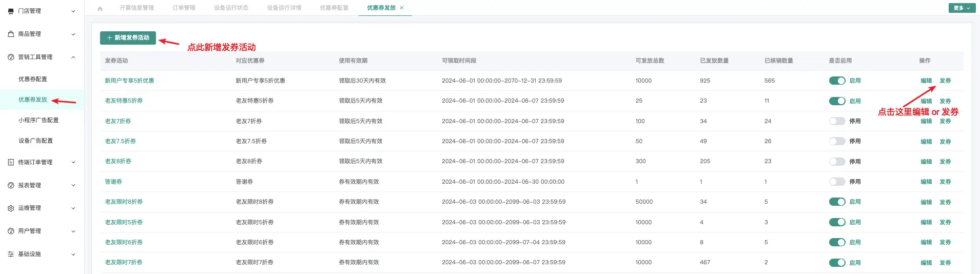Switch to the 订单管理 tab
This screenshot has width=980, height=274.
184,8
